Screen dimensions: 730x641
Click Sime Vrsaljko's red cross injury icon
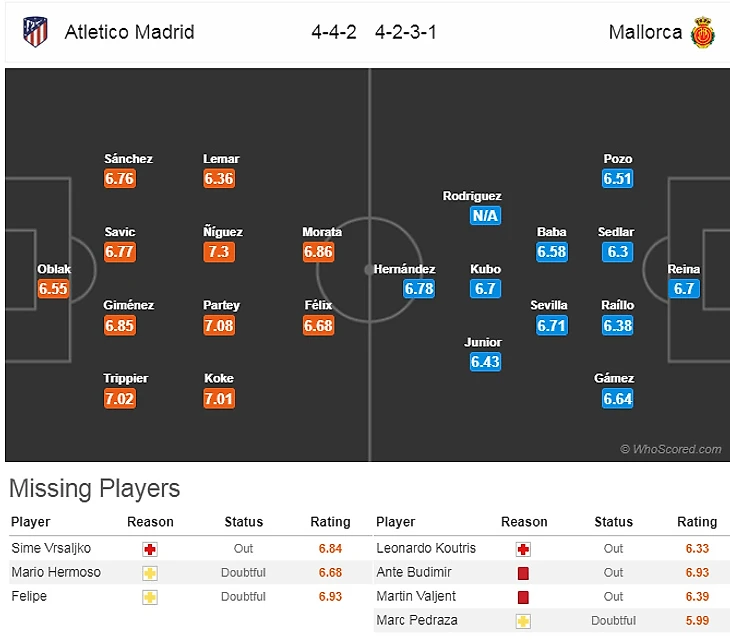[x=150, y=548]
